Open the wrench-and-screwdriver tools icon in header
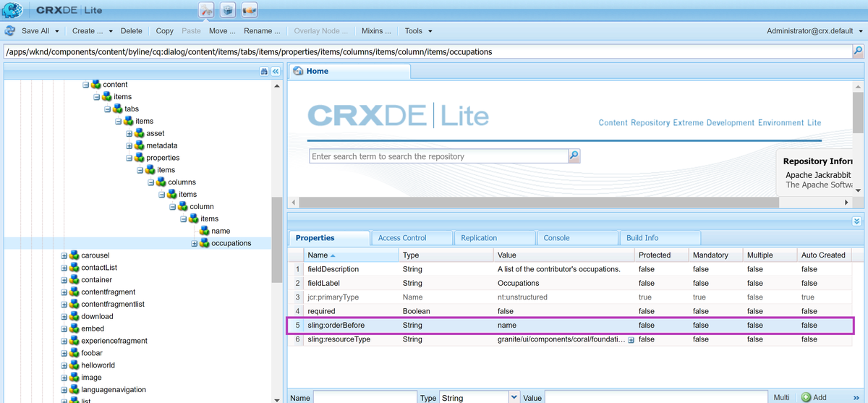The image size is (868, 403). [207, 10]
